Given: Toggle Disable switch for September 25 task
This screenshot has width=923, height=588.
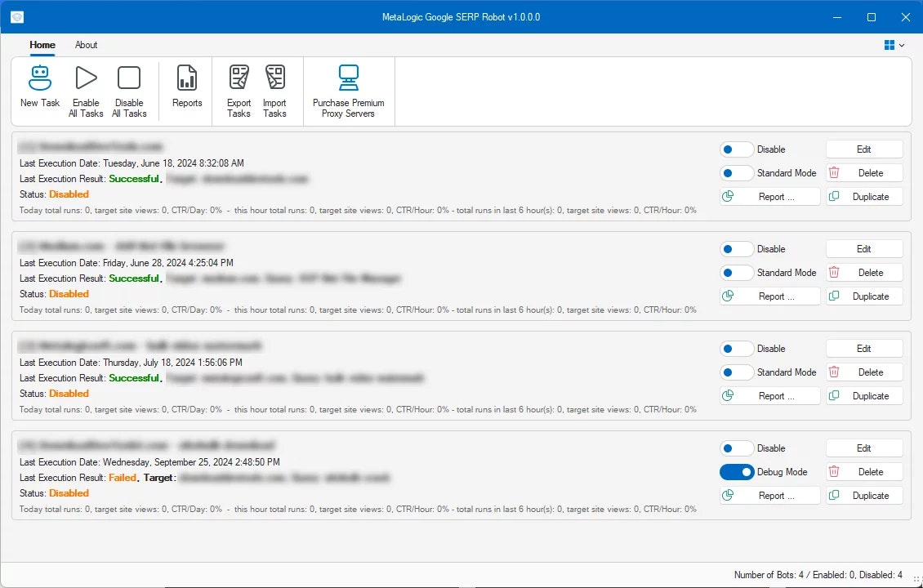Looking at the screenshot, I should 737,448.
